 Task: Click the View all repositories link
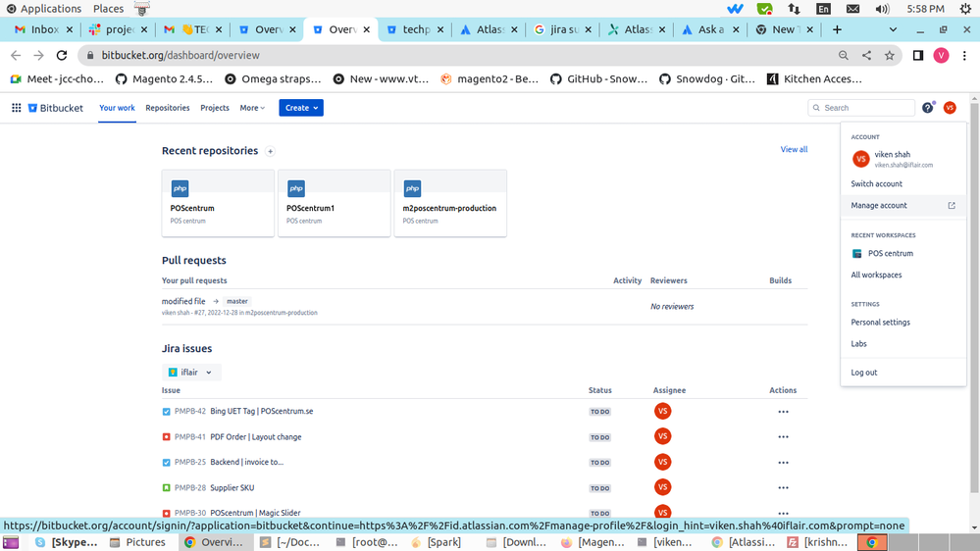click(x=794, y=149)
